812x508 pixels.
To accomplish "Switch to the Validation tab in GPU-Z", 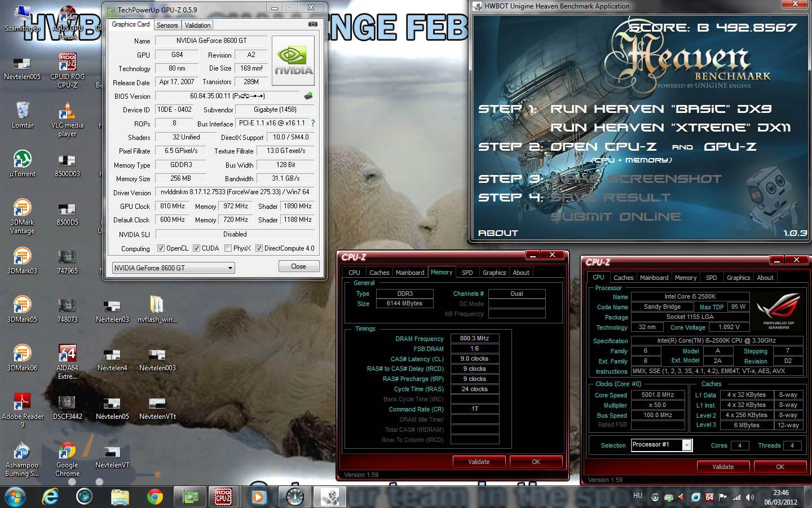I will (x=197, y=25).
